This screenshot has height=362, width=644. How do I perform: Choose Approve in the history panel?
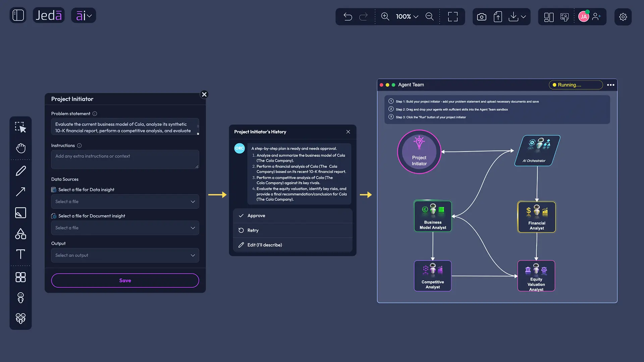pos(292,216)
